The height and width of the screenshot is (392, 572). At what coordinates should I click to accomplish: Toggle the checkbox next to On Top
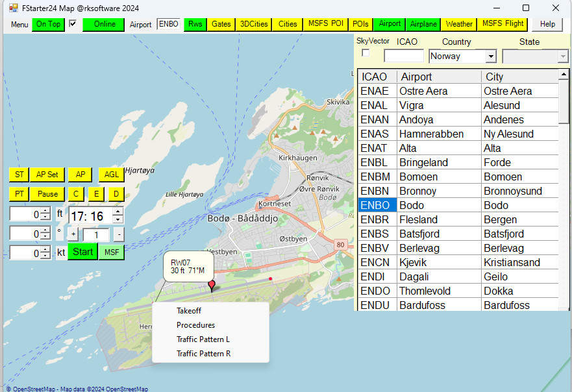[73, 24]
